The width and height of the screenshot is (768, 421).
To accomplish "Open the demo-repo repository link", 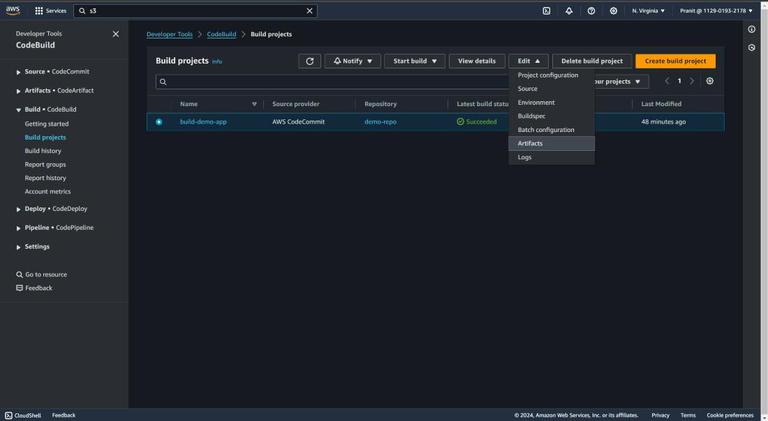I will pos(380,122).
